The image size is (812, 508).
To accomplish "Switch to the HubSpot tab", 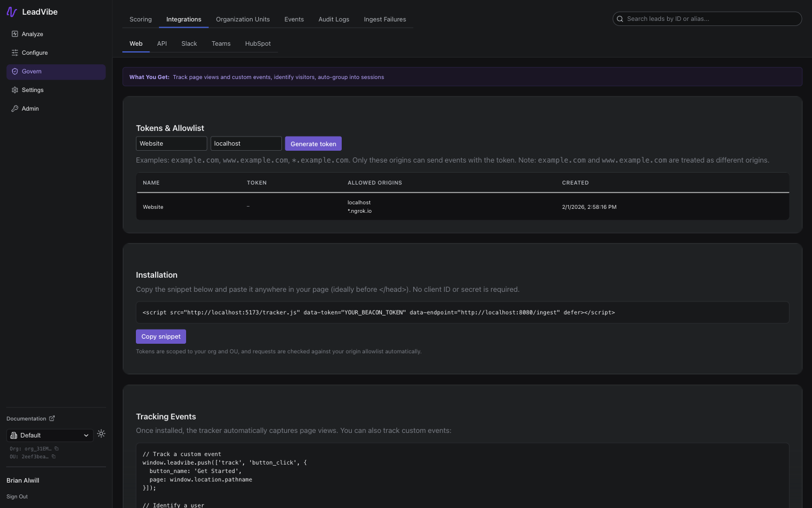I will (258, 43).
